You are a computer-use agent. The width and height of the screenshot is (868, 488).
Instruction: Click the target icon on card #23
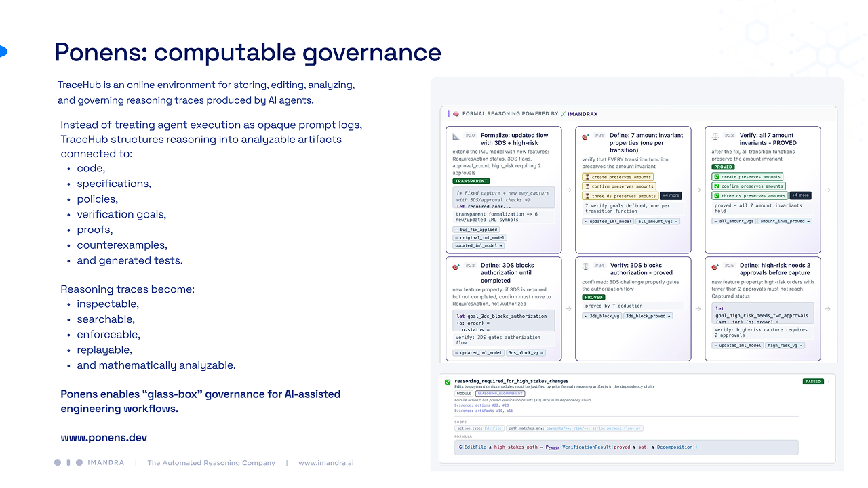456,266
